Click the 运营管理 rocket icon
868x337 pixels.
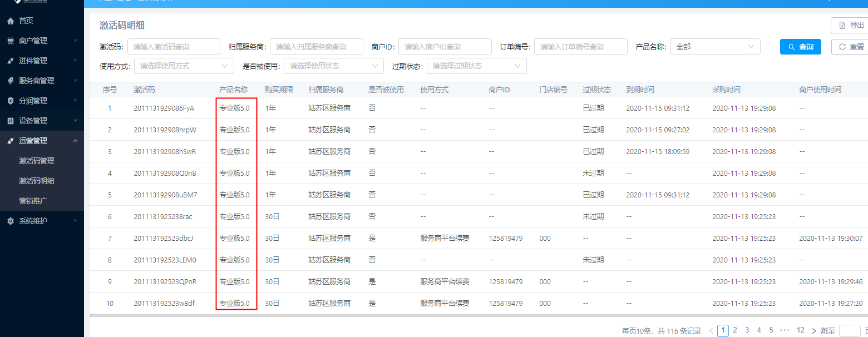pyautogui.click(x=10, y=141)
